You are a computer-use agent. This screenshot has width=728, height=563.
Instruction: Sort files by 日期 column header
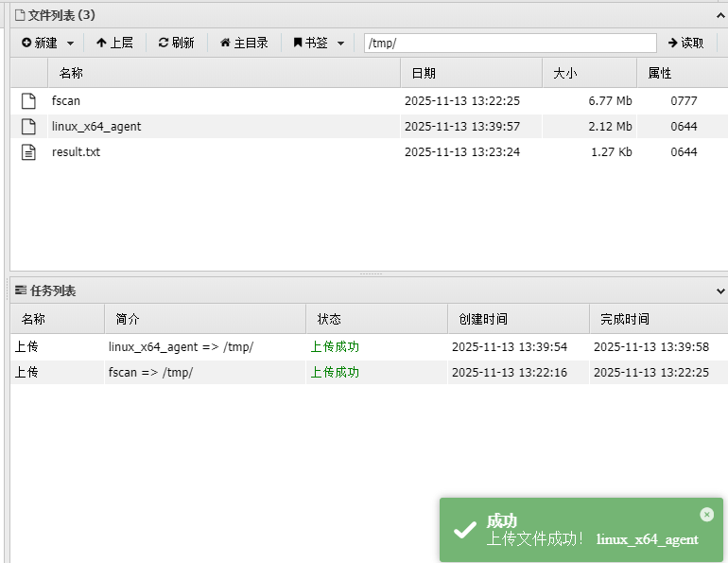(x=423, y=73)
